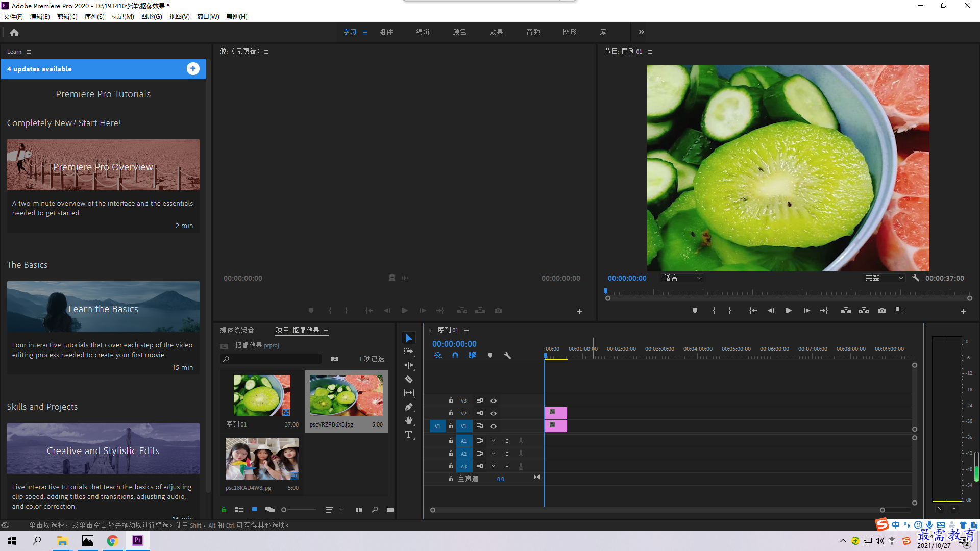980x551 pixels.
Task: Open the 窗口(W) menu
Action: click(x=208, y=17)
